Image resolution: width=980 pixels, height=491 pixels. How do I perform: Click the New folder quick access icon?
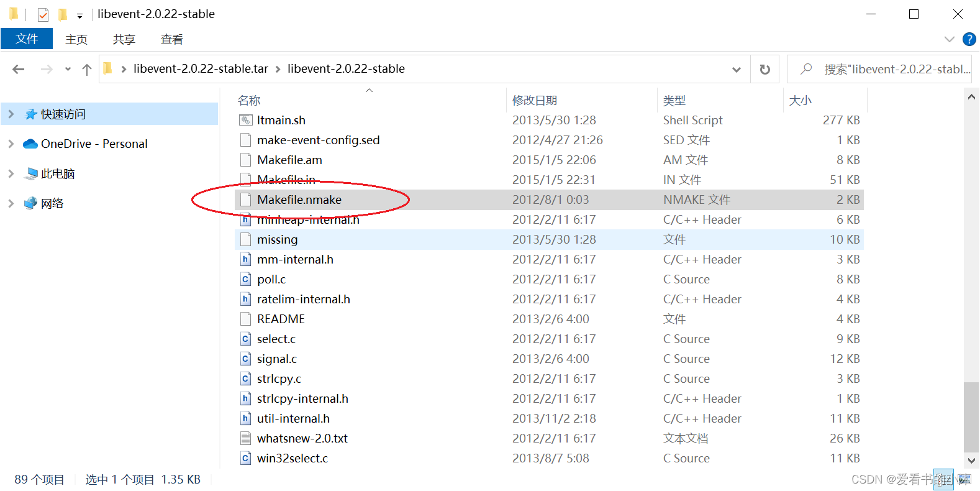[62, 14]
